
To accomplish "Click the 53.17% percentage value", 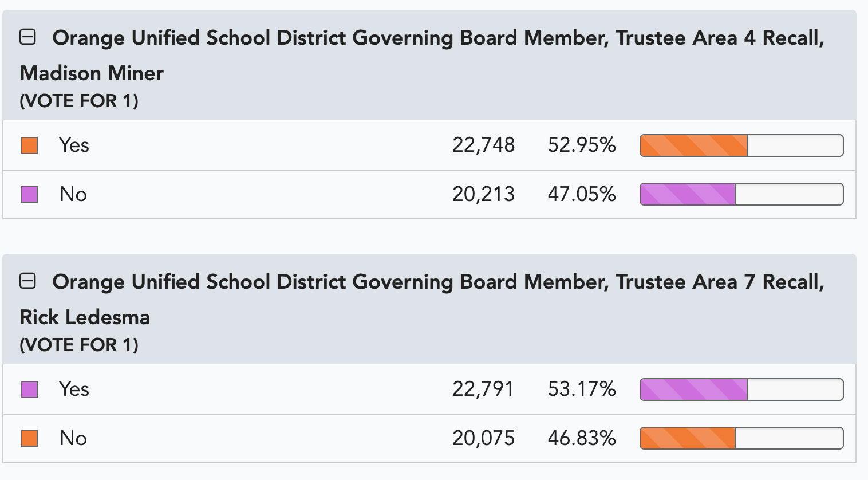I will (x=582, y=389).
